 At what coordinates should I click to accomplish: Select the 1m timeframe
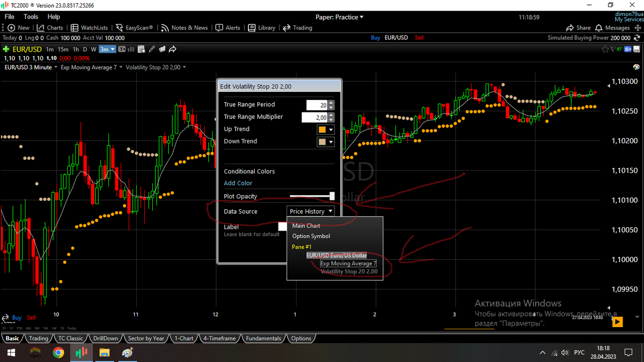pyautogui.click(x=50, y=49)
